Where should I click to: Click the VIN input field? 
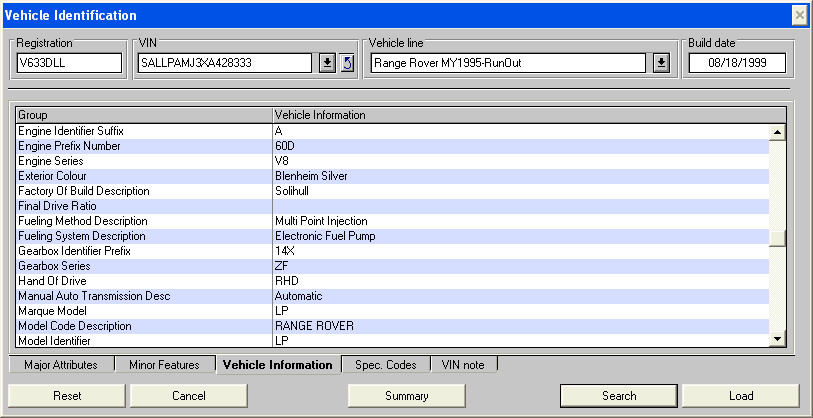[225, 63]
